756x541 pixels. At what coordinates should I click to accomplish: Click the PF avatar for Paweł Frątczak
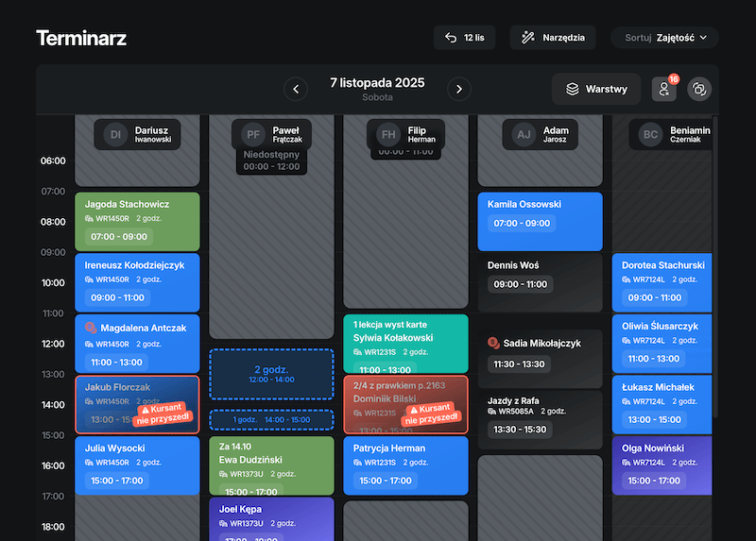coord(252,134)
